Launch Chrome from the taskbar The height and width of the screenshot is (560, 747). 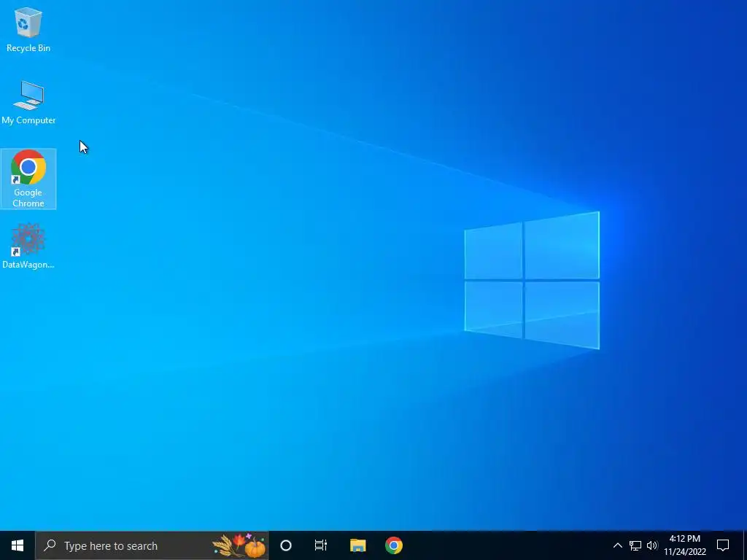(393, 545)
